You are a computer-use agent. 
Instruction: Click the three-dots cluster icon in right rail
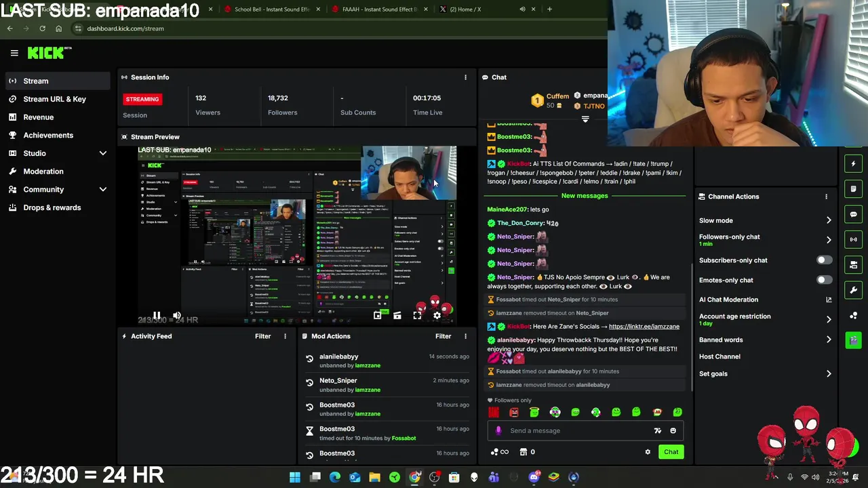point(854,315)
